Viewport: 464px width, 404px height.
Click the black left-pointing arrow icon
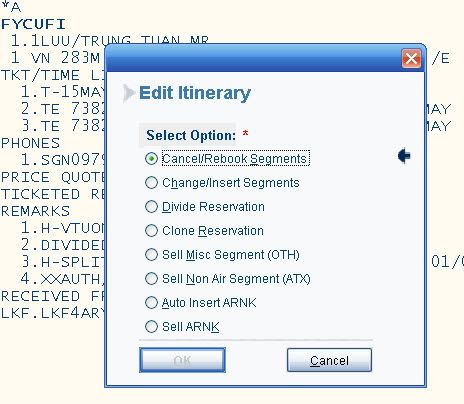click(404, 156)
